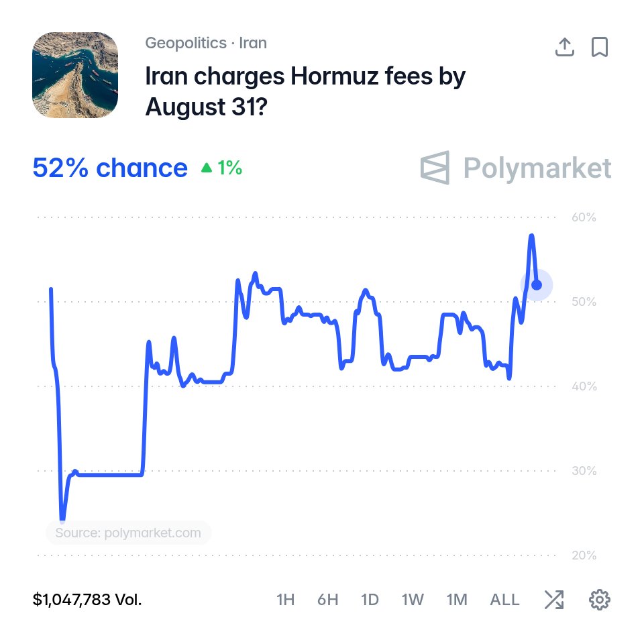The width and height of the screenshot is (644, 644).
Task: Click the share upload icon
Action: (x=565, y=47)
